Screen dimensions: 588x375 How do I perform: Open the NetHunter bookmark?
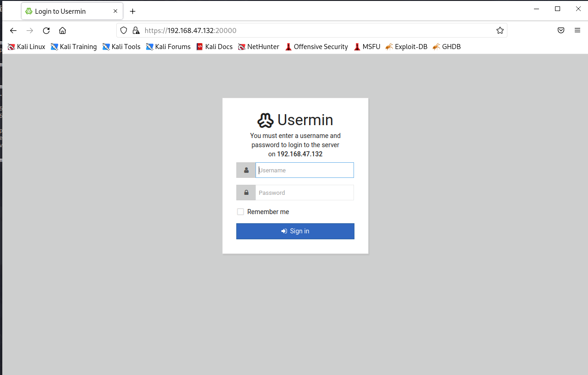[x=259, y=47]
